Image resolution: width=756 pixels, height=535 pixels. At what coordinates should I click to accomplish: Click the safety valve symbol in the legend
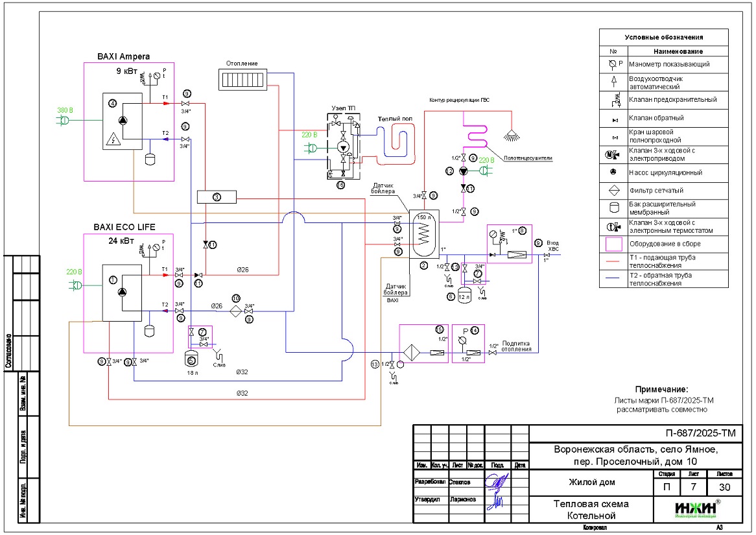pyautogui.click(x=612, y=101)
